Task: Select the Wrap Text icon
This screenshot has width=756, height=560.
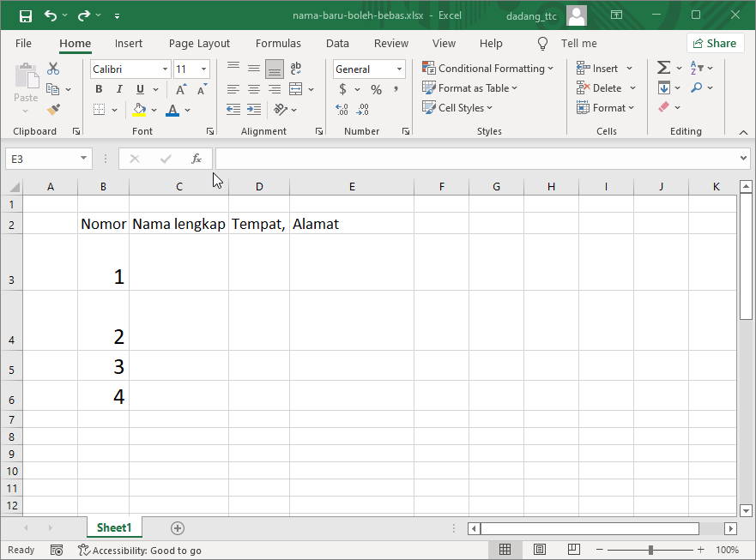Action: pos(295,68)
